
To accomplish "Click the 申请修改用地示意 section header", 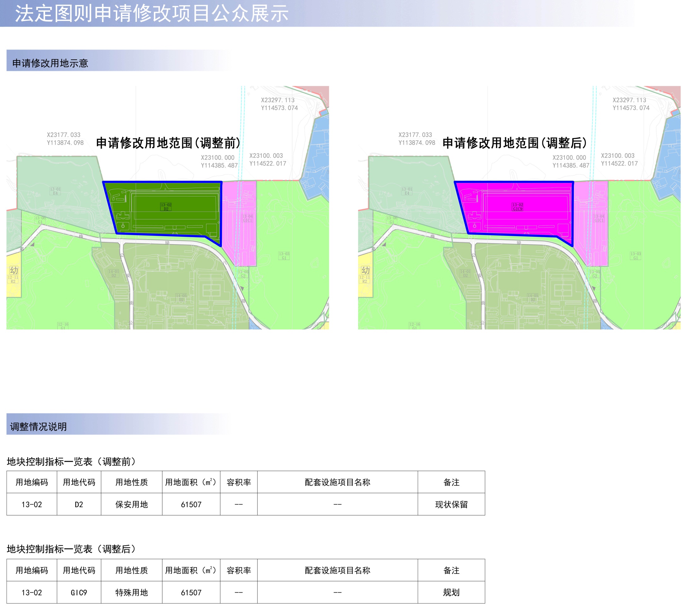I will [x=50, y=63].
